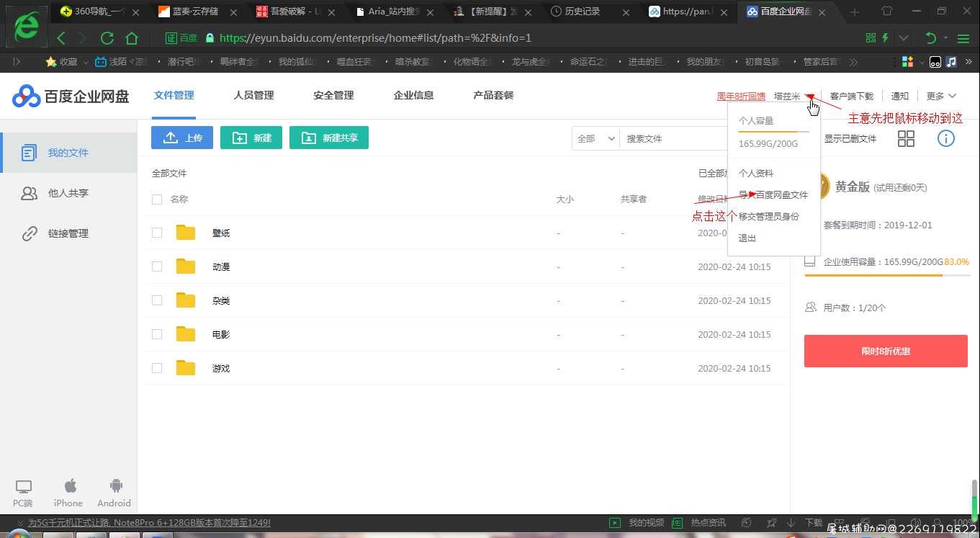Click the 个人容量 usage bar
The width and height of the screenshot is (980, 538).
(774, 133)
